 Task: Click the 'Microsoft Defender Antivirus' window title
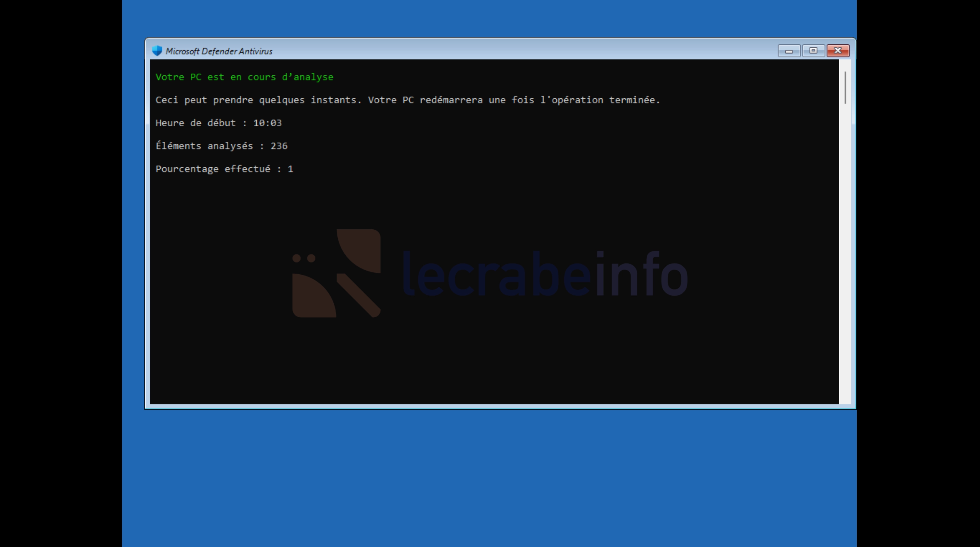pyautogui.click(x=219, y=51)
